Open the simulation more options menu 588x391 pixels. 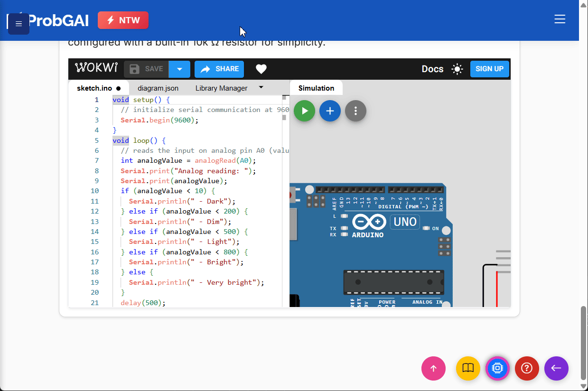(355, 111)
